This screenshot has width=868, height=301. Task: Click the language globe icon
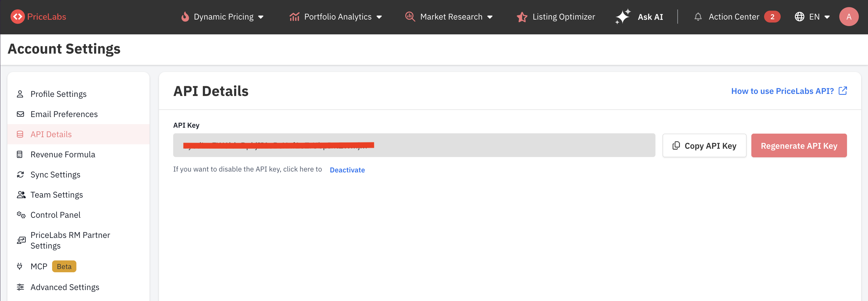pyautogui.click(x=799, y=17)
